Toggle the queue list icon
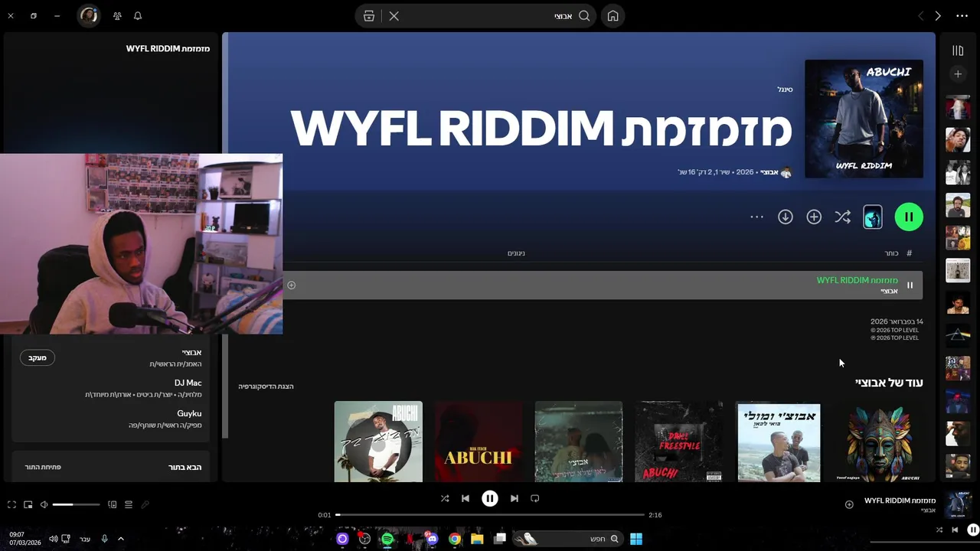 (129, 504)
